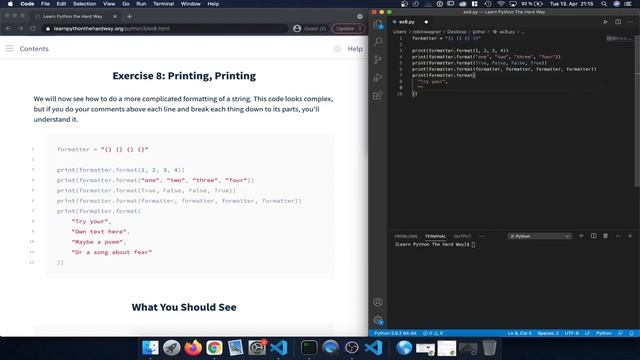Open Google Chrome from the Dock
This screenshot has height=360, width=640.
pos(214,348)
